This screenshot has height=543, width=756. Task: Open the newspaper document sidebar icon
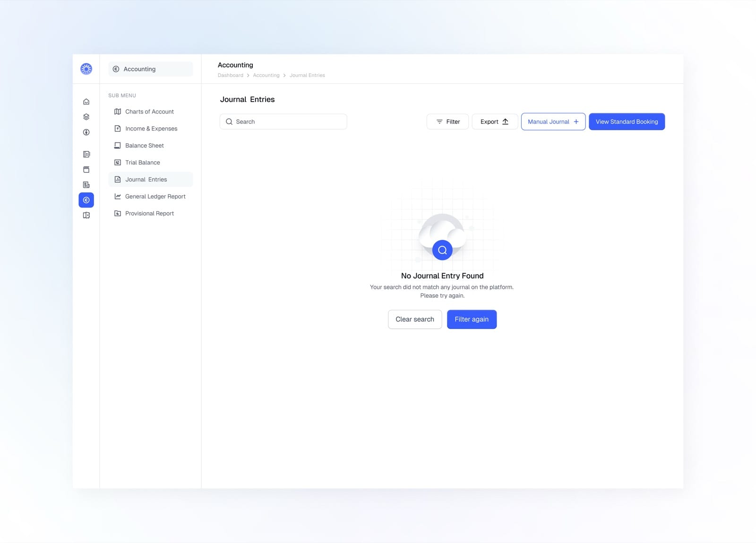point(86,185)
